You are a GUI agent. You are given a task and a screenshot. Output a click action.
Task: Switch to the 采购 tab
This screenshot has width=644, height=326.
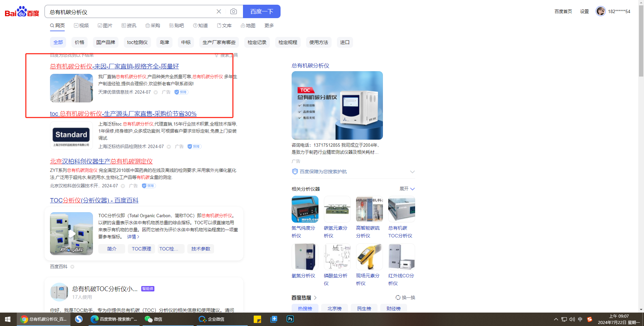click(153, 26)
